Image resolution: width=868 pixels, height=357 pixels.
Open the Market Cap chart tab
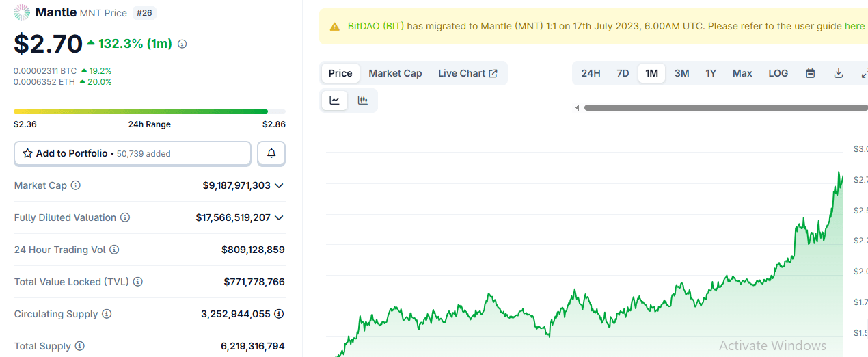[x=395, y=73]
